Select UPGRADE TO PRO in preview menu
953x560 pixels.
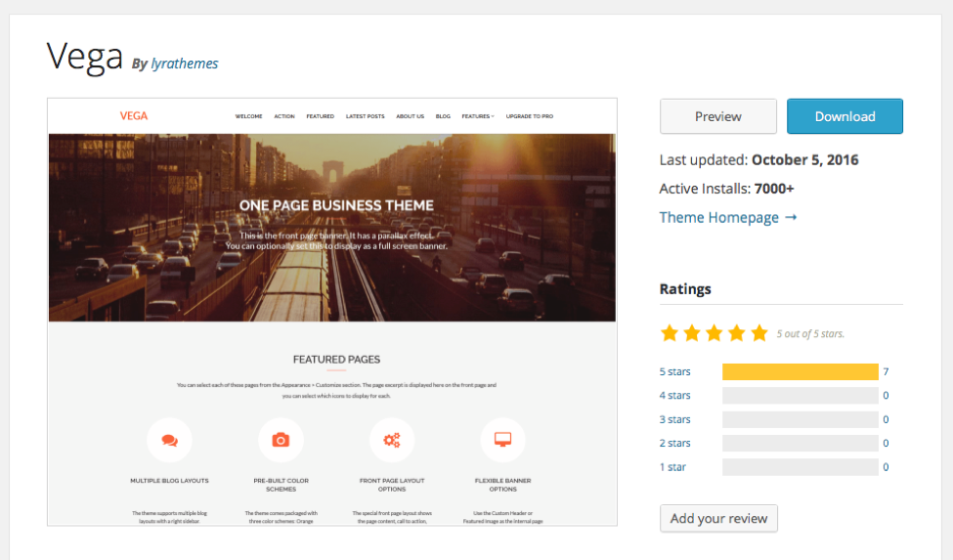click(x=530, y=116)
